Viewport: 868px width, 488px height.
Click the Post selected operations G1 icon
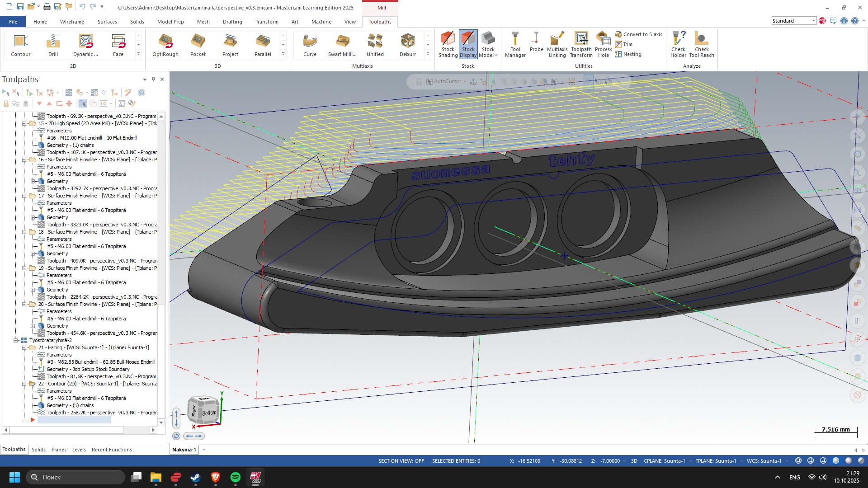click(x=104, y=93)
